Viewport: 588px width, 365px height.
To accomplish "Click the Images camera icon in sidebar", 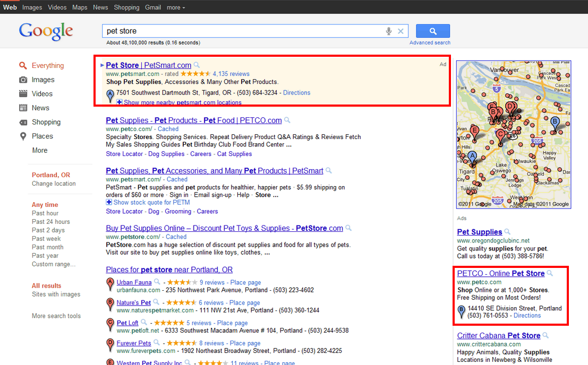I will [x=23, y=80].
